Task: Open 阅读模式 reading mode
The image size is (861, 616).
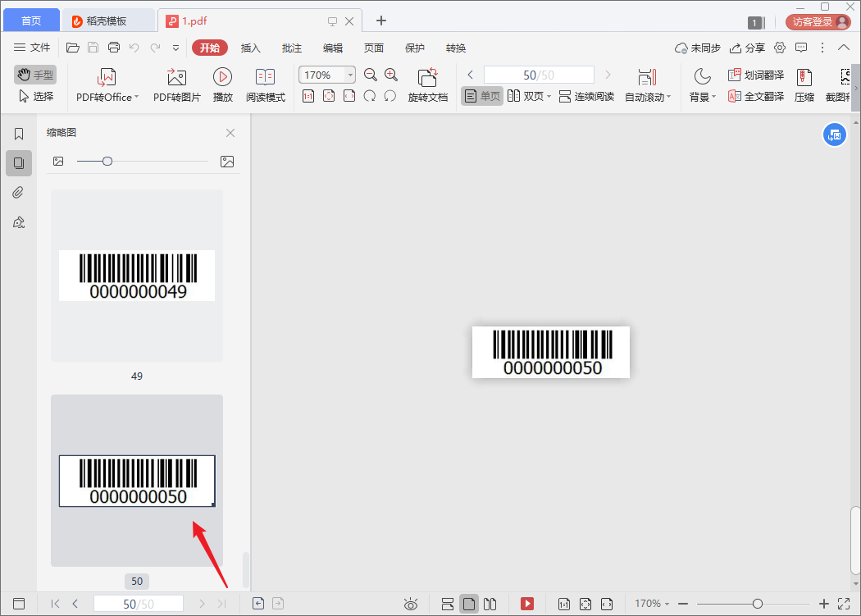Action: [265, 78]
